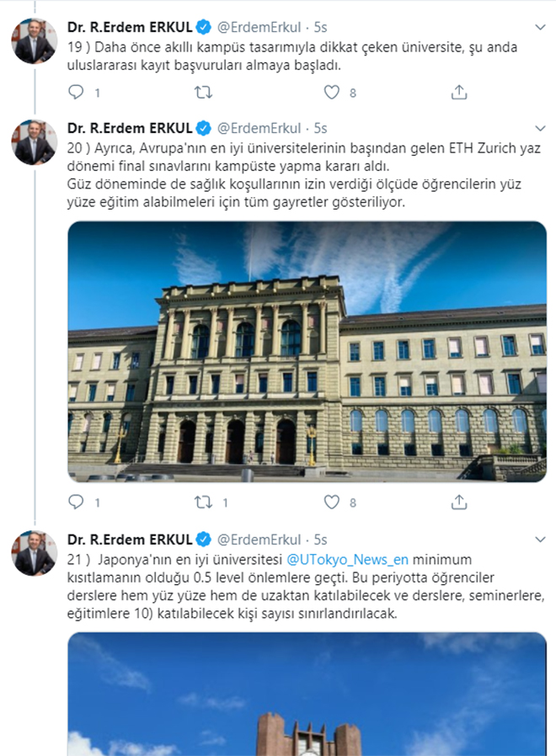
Task: Open the 5s timestamp on tweet 20
Action: tap(320, 128)
